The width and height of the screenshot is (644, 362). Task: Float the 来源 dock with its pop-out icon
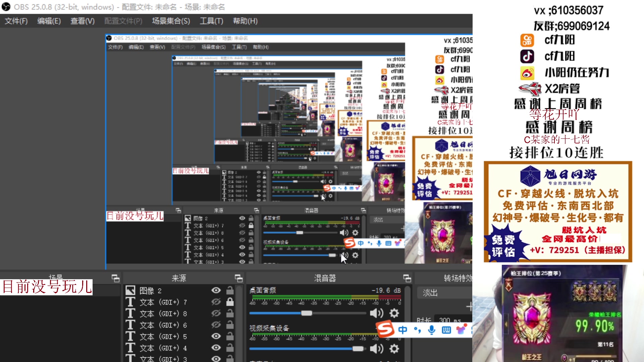(x=238, y=278)
